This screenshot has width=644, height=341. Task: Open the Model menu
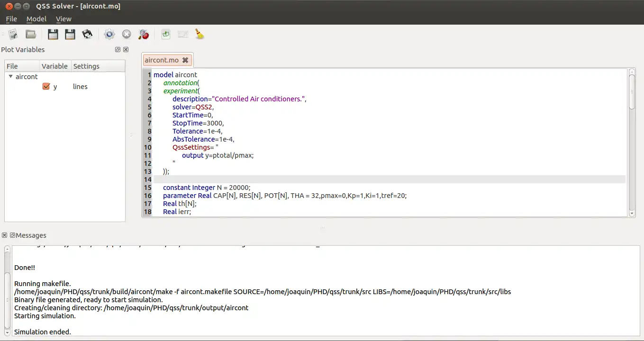(x=36, y=19)
